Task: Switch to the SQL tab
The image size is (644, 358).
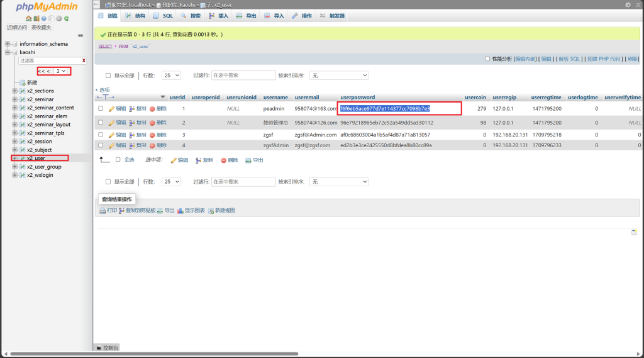Action: [164, 16]
